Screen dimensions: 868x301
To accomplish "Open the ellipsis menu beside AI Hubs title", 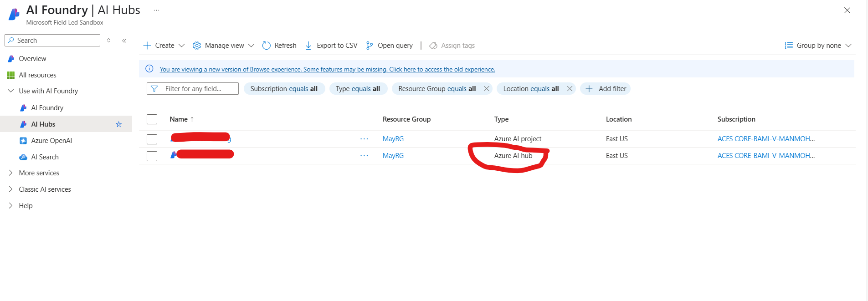I will click(x=156, y=10).
